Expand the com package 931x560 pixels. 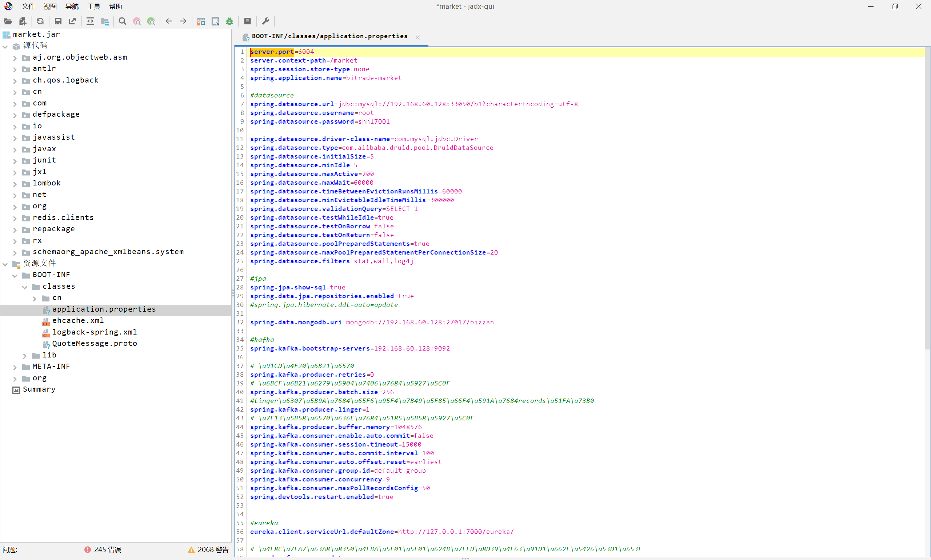(15, 104)
